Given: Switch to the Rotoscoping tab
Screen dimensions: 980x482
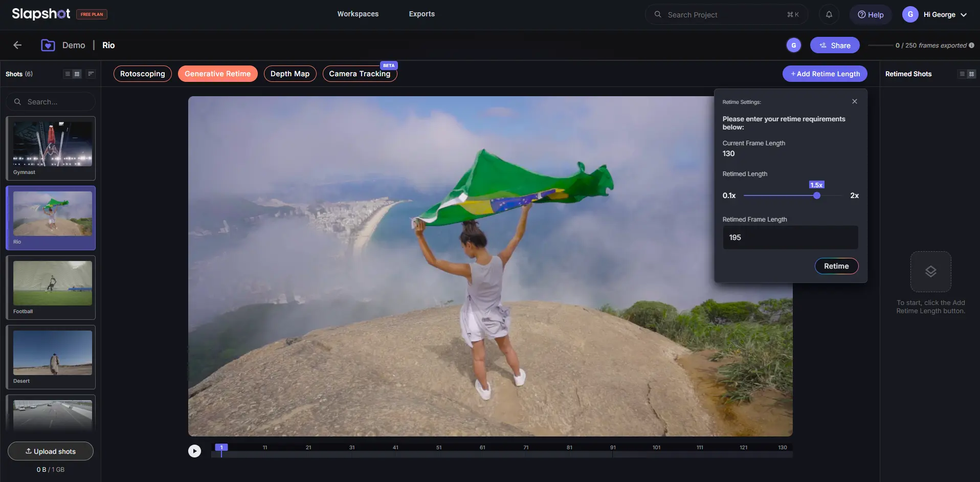Looking at the screenshot, I should click(x=142, y=74).
